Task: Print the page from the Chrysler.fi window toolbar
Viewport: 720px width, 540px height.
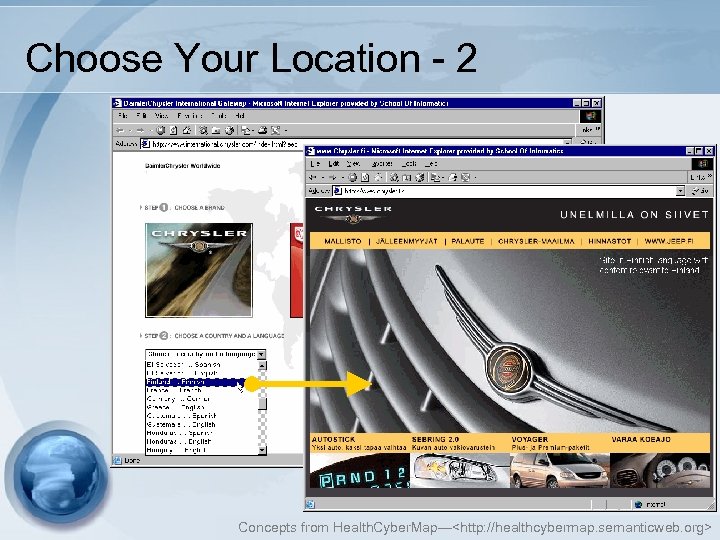Action: coord(453,177)
